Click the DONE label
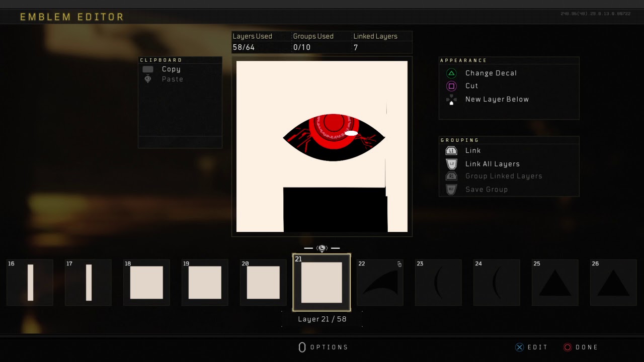The width and height of the screenshot is (644, 362). tap(587, 347)
